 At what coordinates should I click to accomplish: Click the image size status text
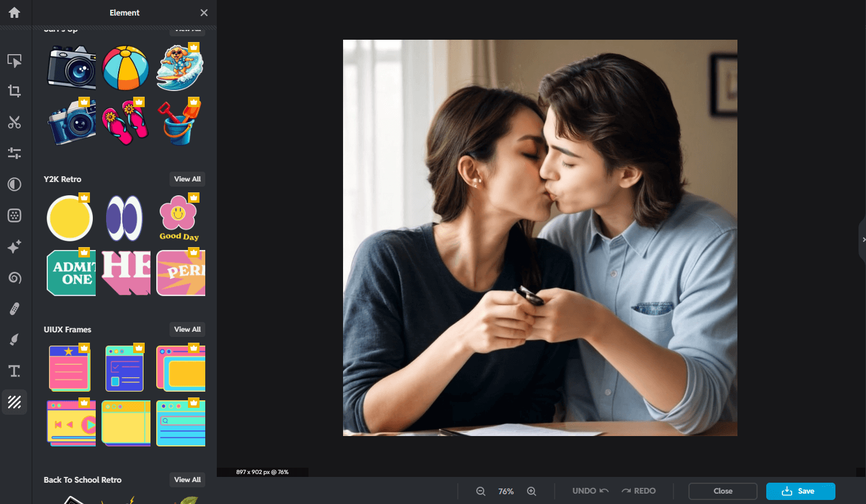(262, 472)
